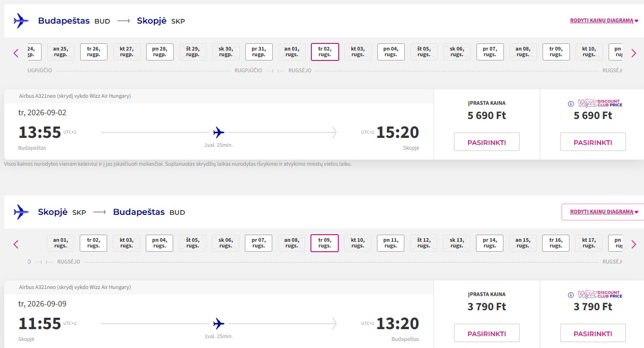
Task: Show earlier outbound dates with left arrow
Action: [16, 53]
